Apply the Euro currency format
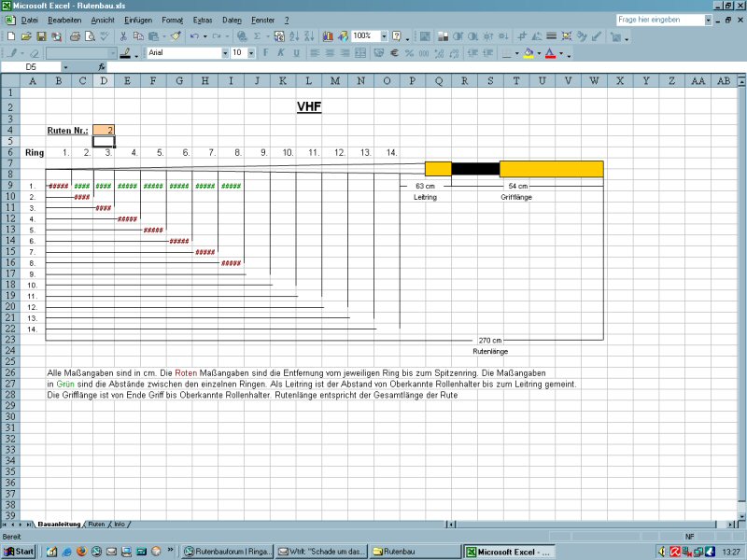Viewport: 747px width, 560px height. 395,53
